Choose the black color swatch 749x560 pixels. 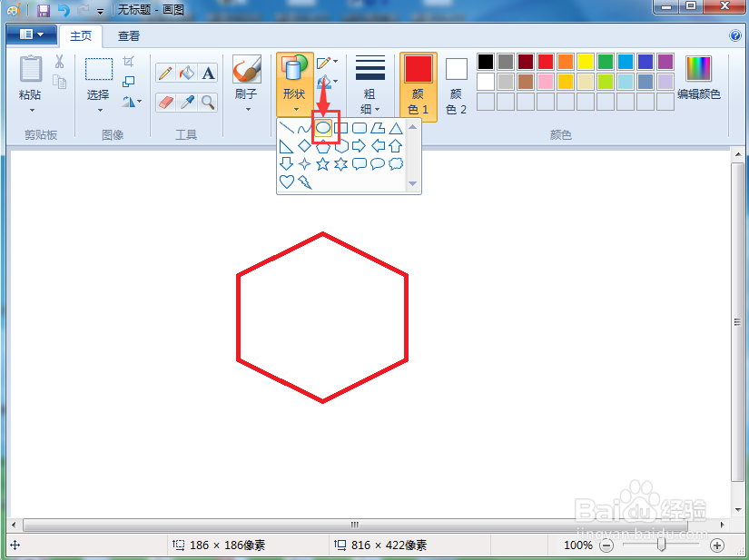(486, 62)
